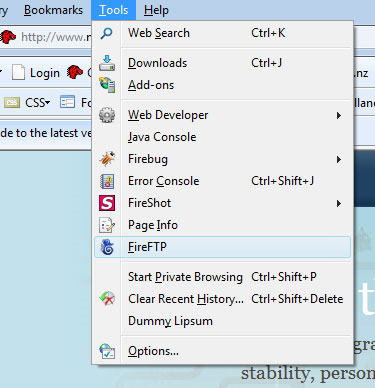The height and width of the screenshot is (388, 375).
Task: Click the Web Search magnifier icon
Action: (107, 33)
